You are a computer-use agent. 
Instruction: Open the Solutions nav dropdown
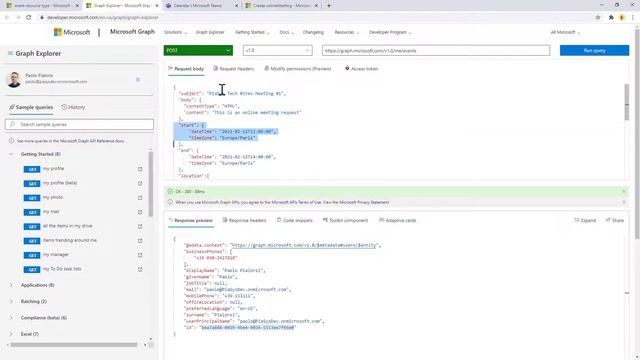coord(176,32)
